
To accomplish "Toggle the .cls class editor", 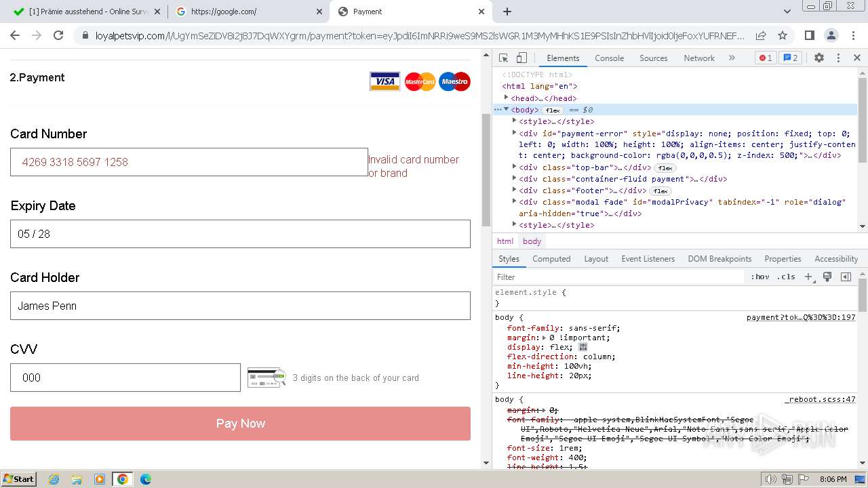I will point(786,277).
